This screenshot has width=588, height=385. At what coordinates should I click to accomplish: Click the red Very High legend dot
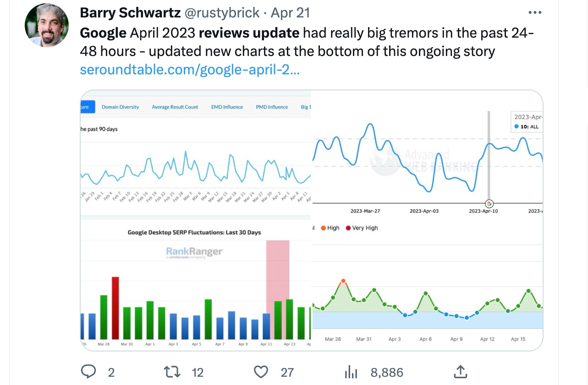tap(348, 228)
